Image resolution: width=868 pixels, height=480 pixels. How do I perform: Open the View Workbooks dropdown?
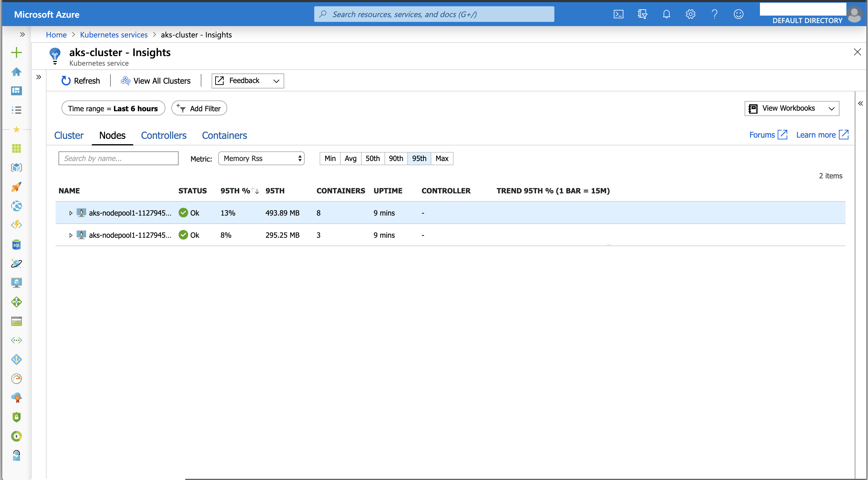coord(791,109)
